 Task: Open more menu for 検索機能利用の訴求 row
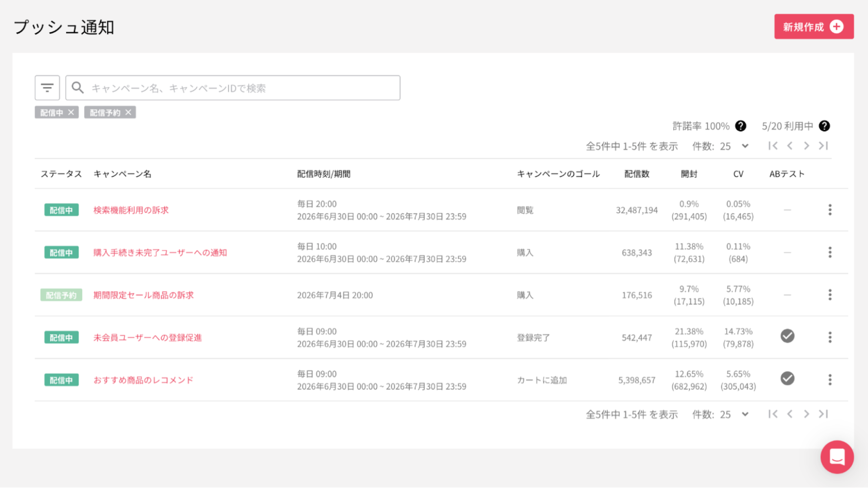coord(830,210)
